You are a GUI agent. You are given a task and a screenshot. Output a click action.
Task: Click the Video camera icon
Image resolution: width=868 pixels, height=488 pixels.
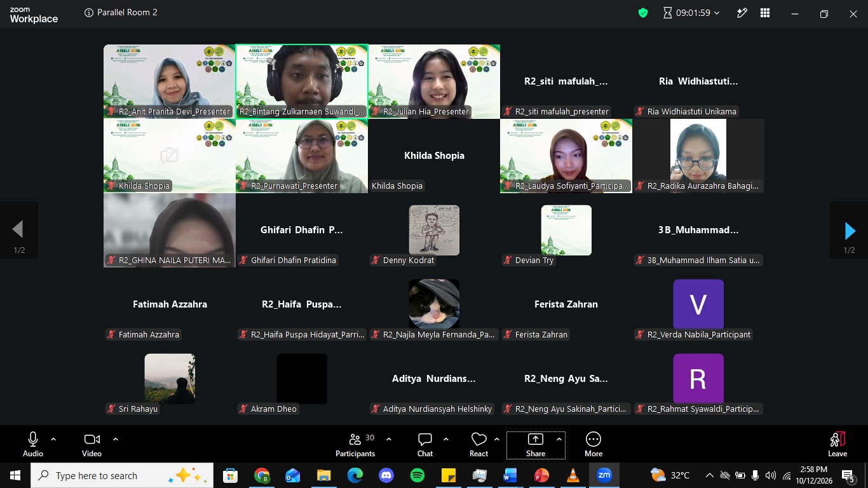[x=92, y=439]
